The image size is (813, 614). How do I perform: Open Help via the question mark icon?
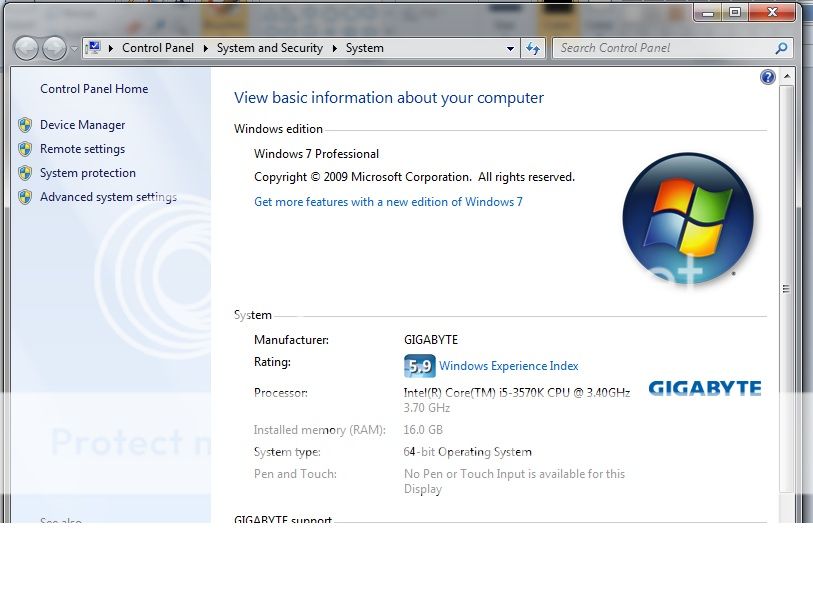point(768,77)
